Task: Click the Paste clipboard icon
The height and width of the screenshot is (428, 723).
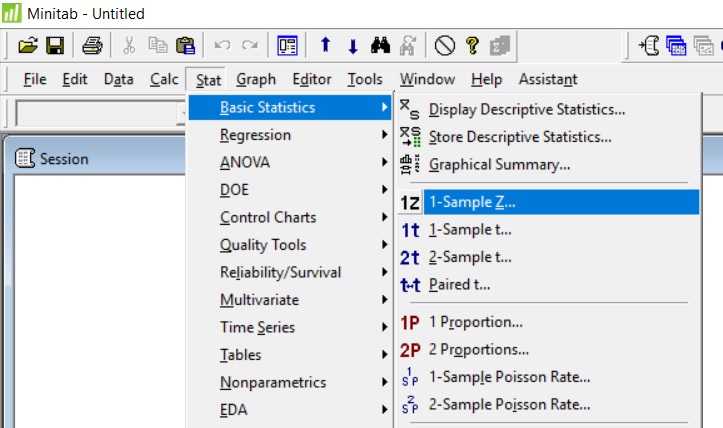Action: [x=185, y=45]
